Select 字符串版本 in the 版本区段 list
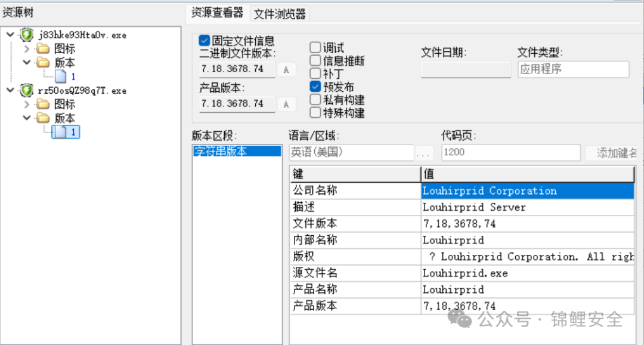Viewport: 644px width, 345px height. tap(237, 152)
